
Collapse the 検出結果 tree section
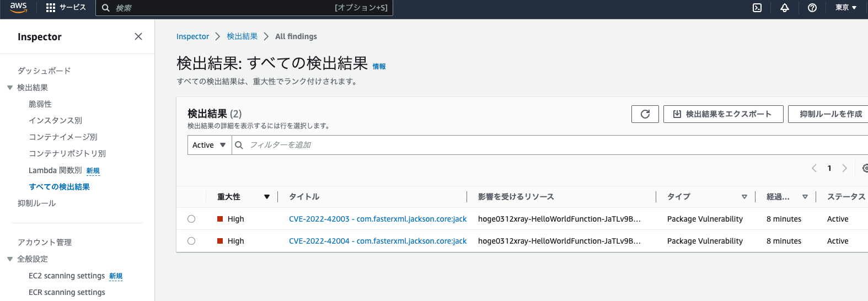(x=10, y=88)
